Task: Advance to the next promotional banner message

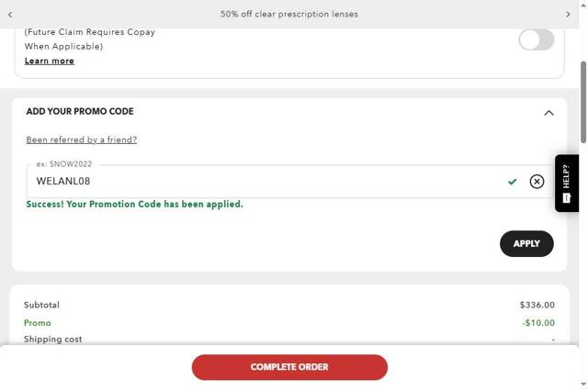Action: point(568,15)
